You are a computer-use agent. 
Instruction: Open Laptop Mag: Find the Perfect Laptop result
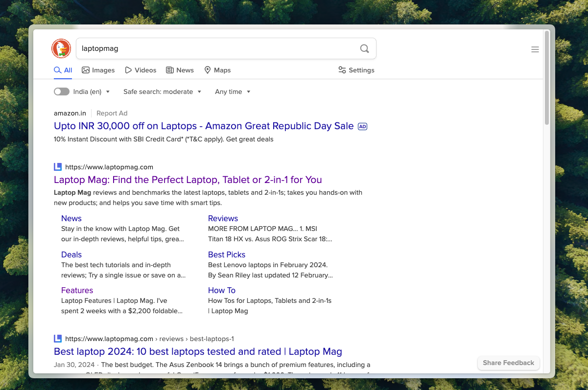tap(188, 180)
